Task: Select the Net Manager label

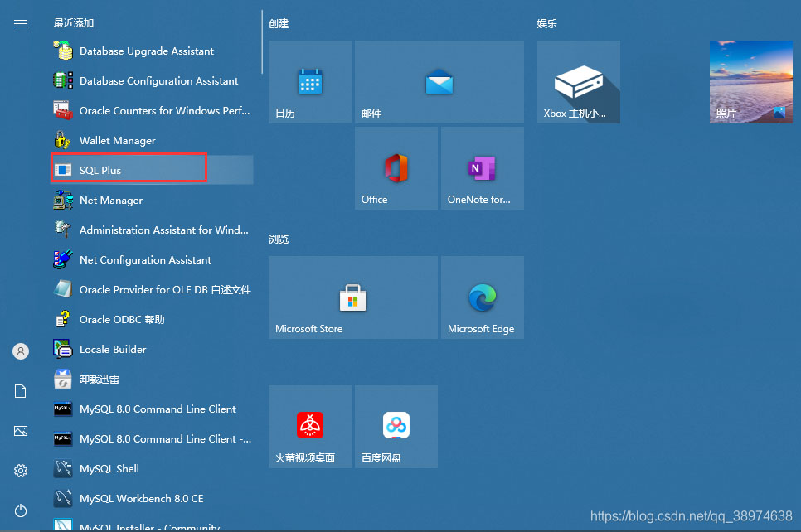Action: [111, 201]
